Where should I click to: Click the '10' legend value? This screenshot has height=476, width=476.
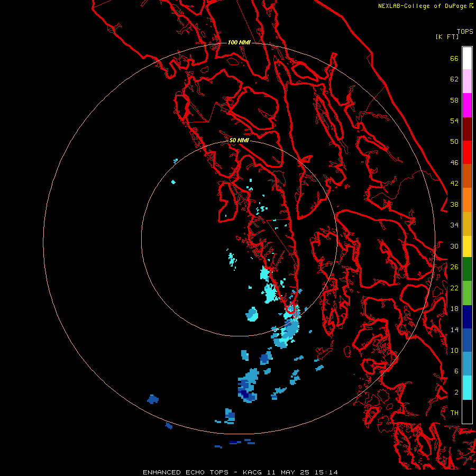(x=454, y=351)
